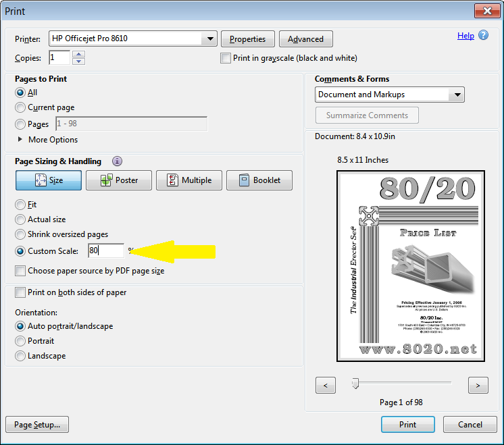Viewport: 504px width, 445px height.
Task: Choose the Poster layout button
Action: (119, 180)
